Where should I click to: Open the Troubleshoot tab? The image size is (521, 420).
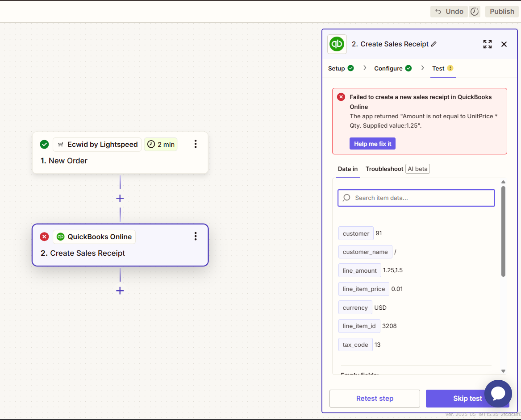[384, 169]
